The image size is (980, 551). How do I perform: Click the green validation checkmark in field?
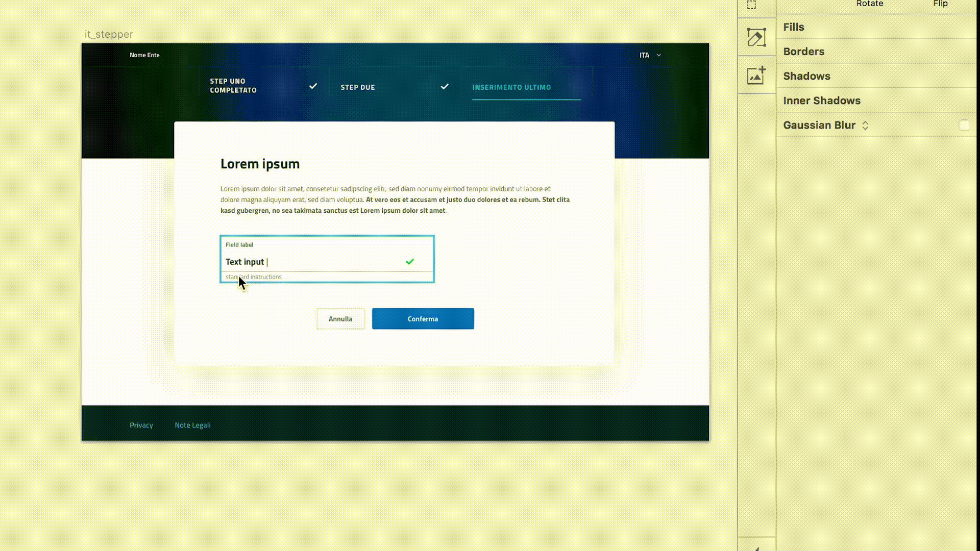click(410, 262)
